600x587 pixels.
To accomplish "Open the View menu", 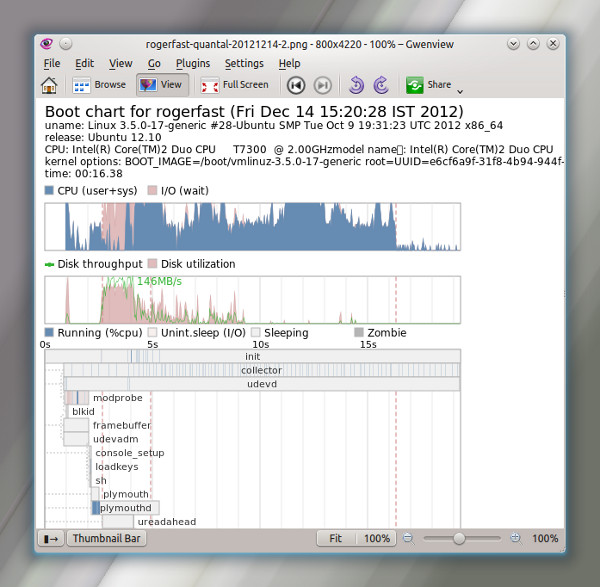I will pos(121,64).
